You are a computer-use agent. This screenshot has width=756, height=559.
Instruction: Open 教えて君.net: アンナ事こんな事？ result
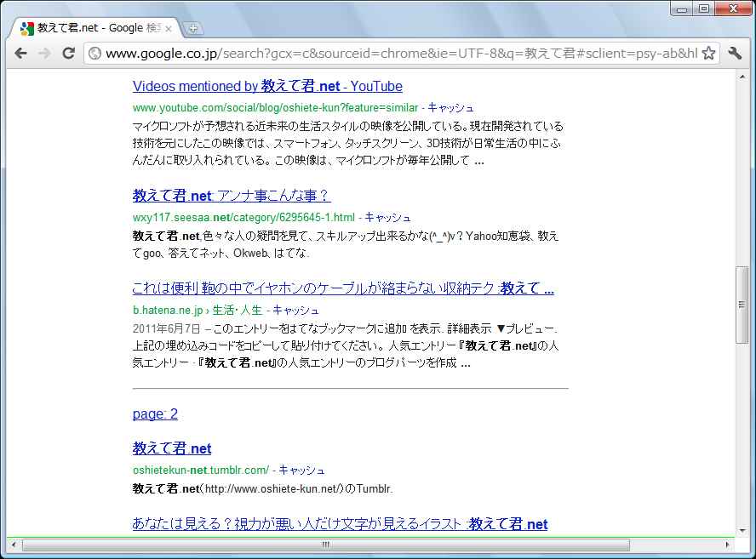click(x=232, y=196)
